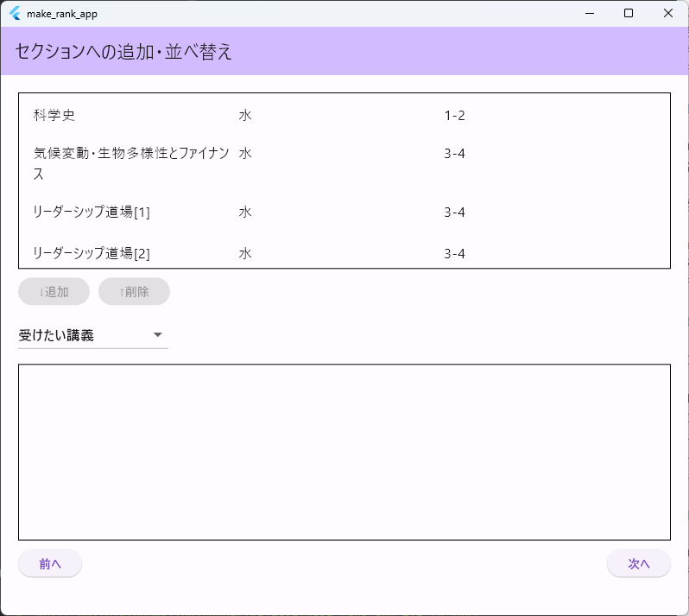The height and width of the screenshot is (616, 689).
Task: Click the 水 day cell of 科学史
Action: pyautogui.click(x=245, y=115)
